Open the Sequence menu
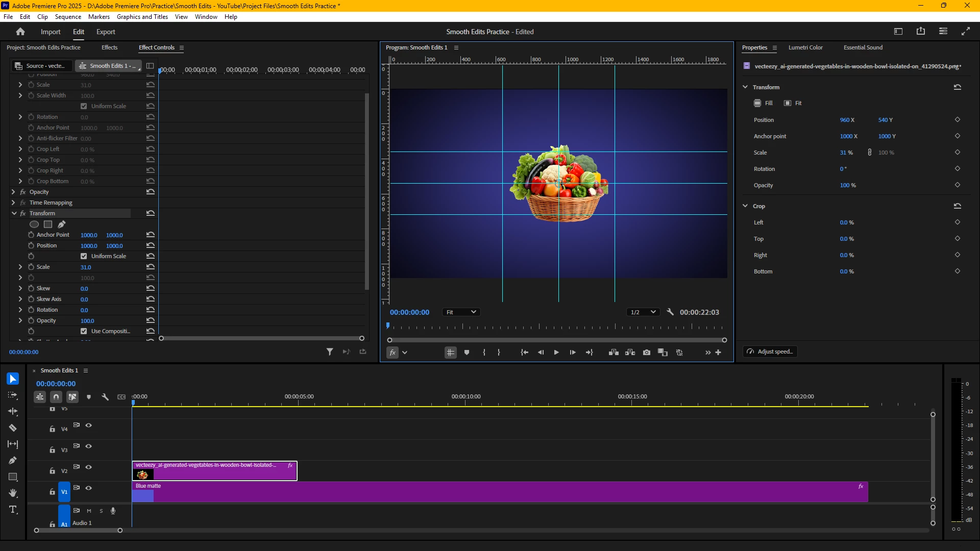This screenshot has width=980, height=551. click(x=68, y=17)
